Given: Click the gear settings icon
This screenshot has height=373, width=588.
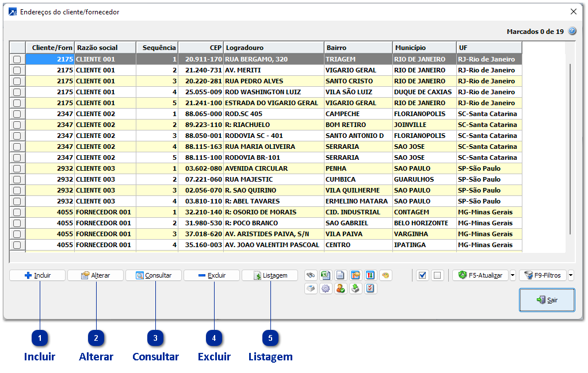Looking at the screenshot, I should pos(326,289).
